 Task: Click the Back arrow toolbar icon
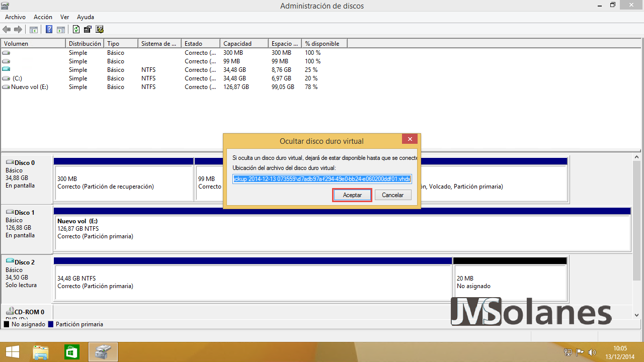(x=7, y=29)
